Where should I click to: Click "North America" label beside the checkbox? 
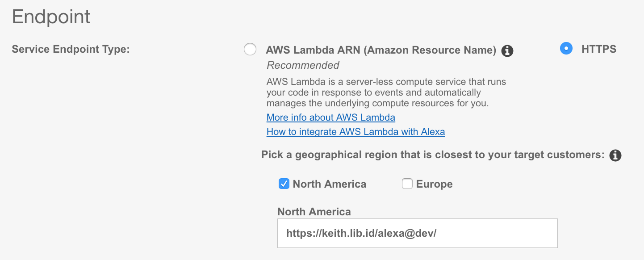pyautogui.click(x=329, y=184)
